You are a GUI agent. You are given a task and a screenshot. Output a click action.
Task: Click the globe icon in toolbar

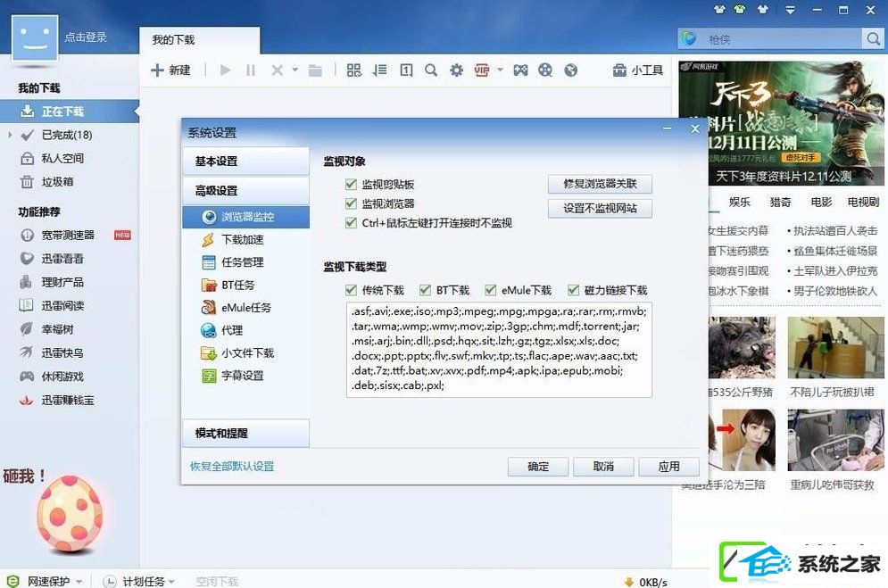pyautogui.click(x=571, y=70)
